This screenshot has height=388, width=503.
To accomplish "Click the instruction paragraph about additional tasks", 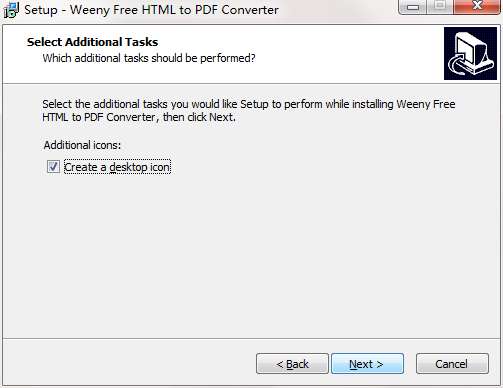I will click(249, 111).
